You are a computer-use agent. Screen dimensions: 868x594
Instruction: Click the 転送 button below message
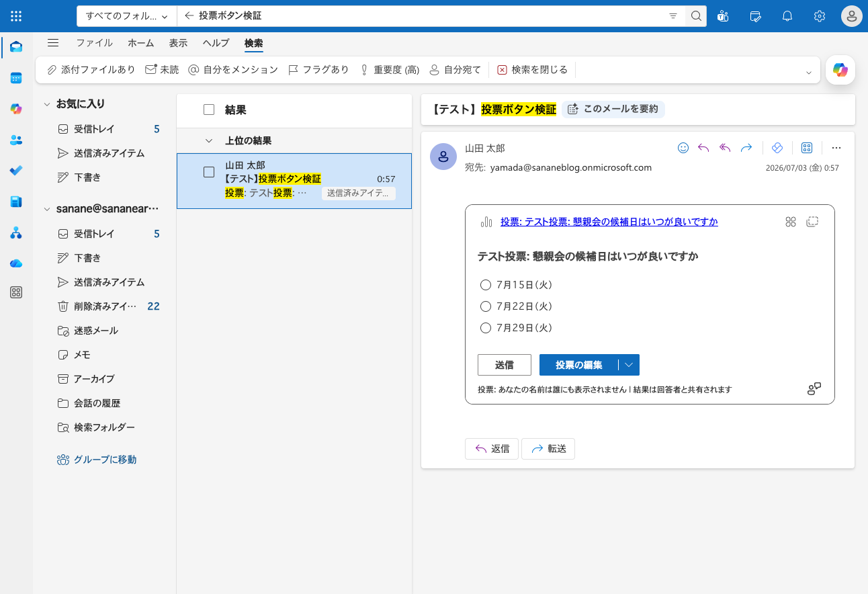tap(548, 449)
